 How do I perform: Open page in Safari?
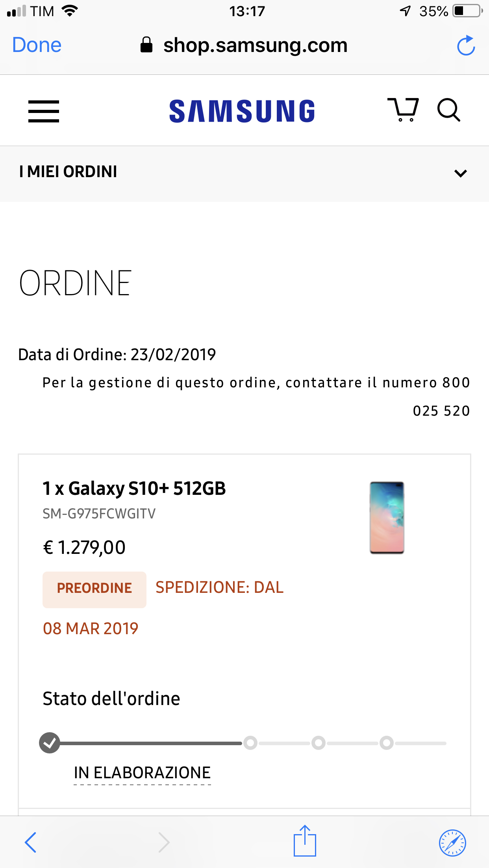452,842
